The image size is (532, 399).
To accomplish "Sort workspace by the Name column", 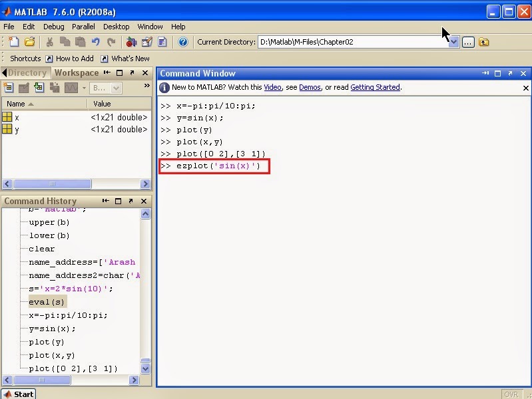I will point(44,104).
